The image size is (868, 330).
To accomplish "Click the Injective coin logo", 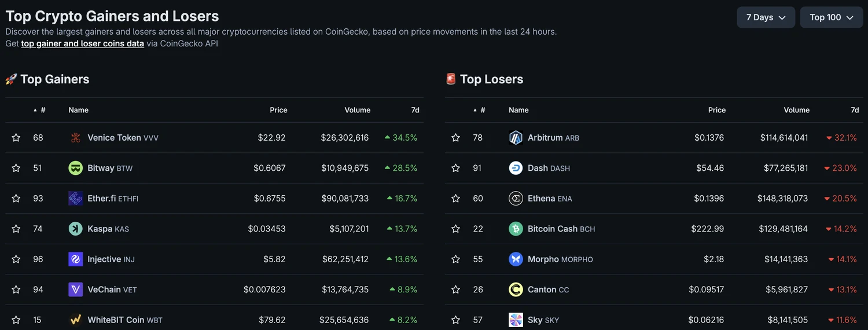I will click(x=76, y=259).
